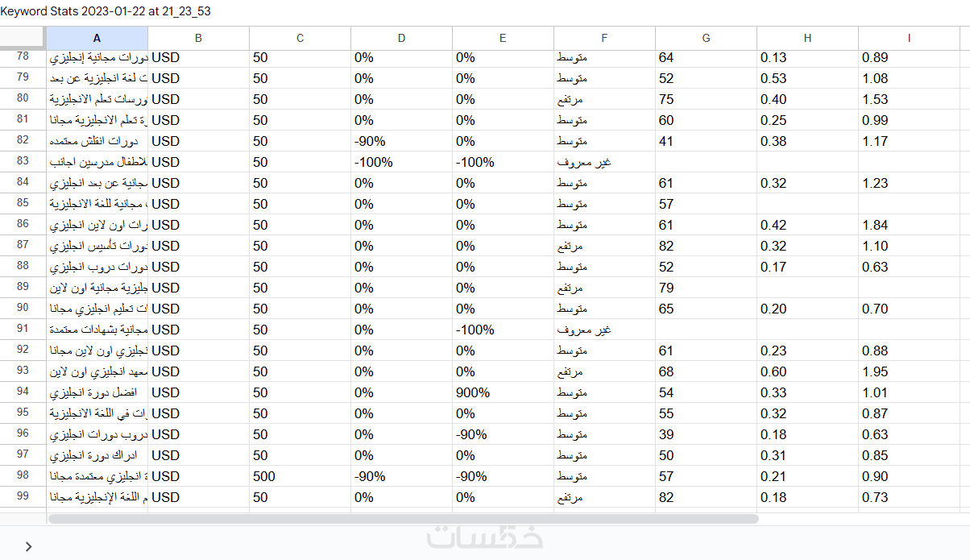Image resolution: width=970 pixels, height=560 pixels.
Task: Select the row 83 header
Action: 23,162
